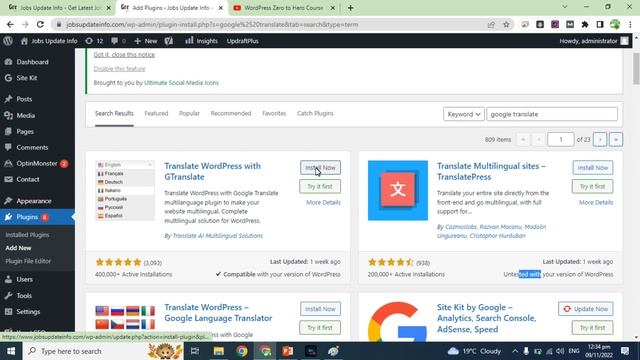Click TranslatePress plugin thumbnail icon
The width and height of the screenshot is (640, 360).
click(398, 191)
